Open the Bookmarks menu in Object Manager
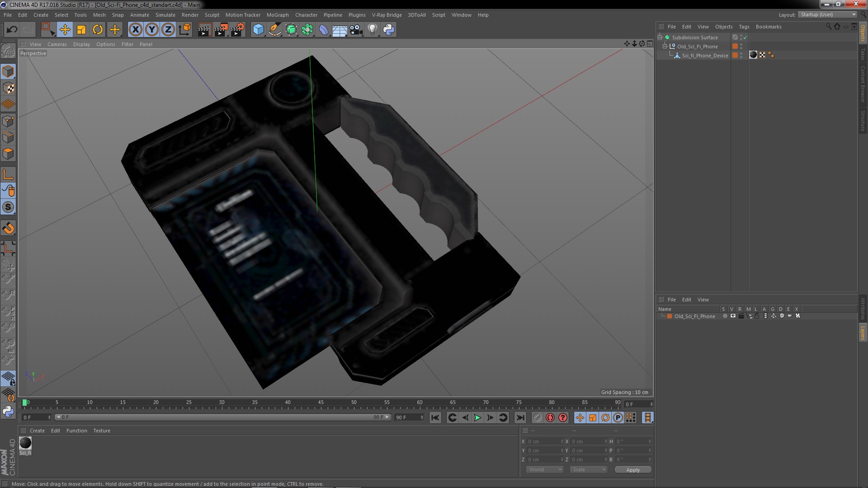Screen dimensions: 868x488 [x=768, y=27]
